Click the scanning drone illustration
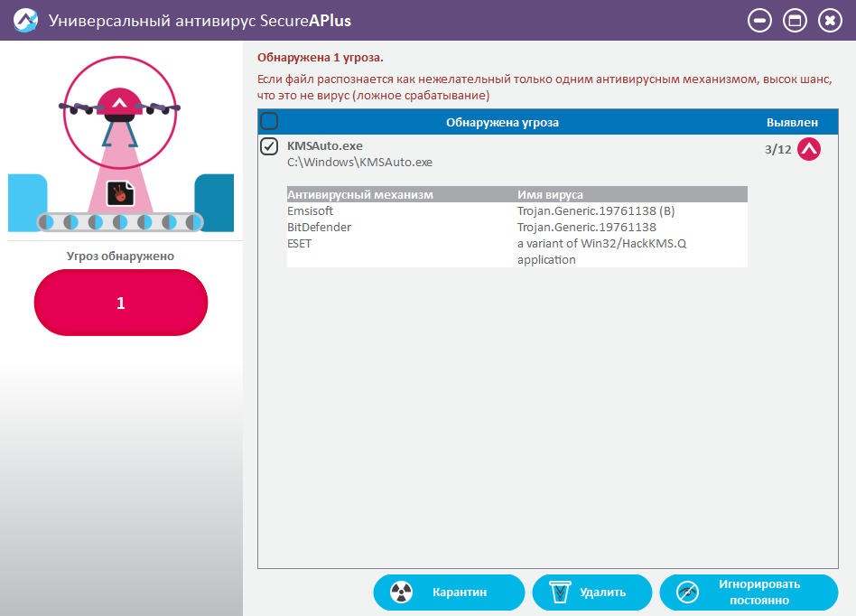 coord(119,112)
